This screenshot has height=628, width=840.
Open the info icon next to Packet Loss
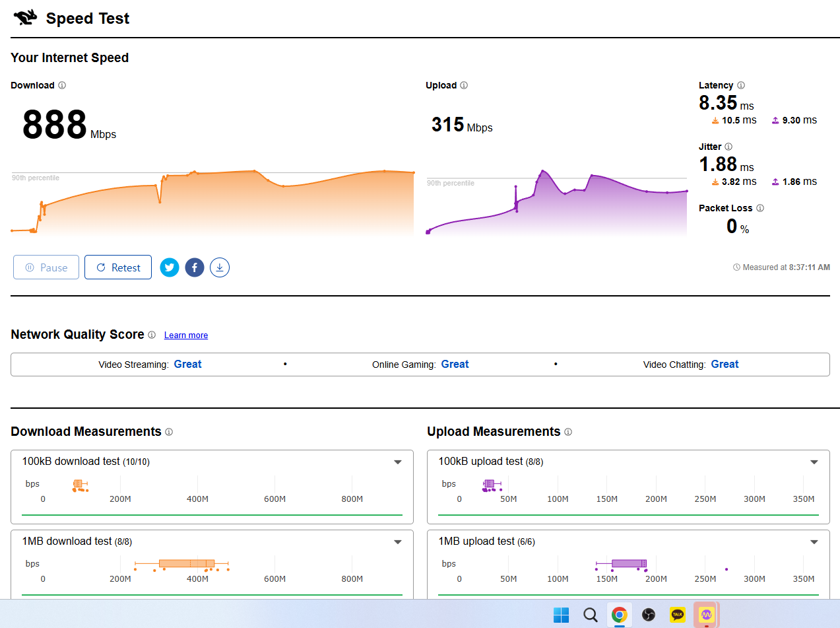(x=760, y=208)
